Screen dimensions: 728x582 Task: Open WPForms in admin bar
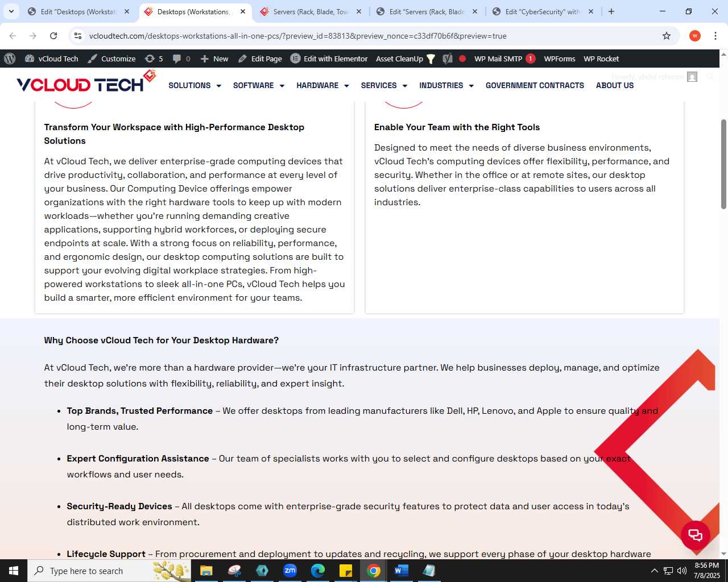pos(560,59)
